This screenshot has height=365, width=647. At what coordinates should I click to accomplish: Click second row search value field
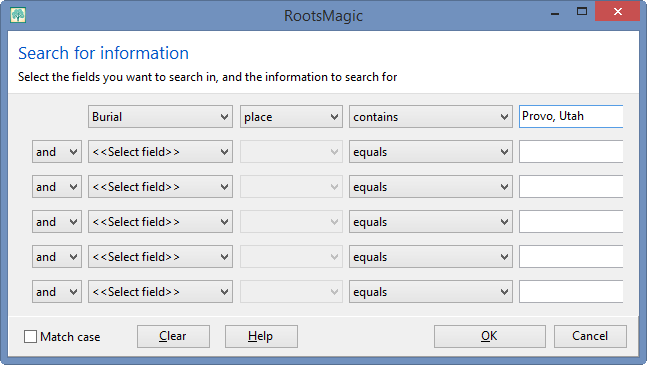[571, 152]
